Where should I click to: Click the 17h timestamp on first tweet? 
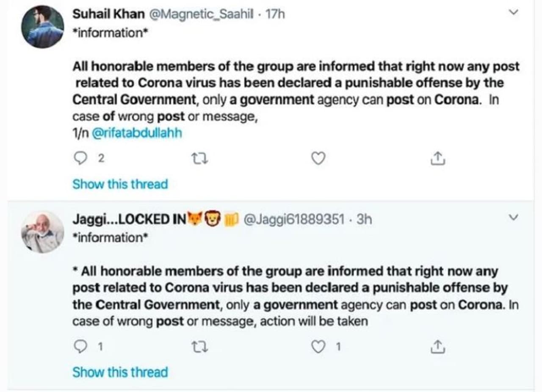[x=275, y=14]
